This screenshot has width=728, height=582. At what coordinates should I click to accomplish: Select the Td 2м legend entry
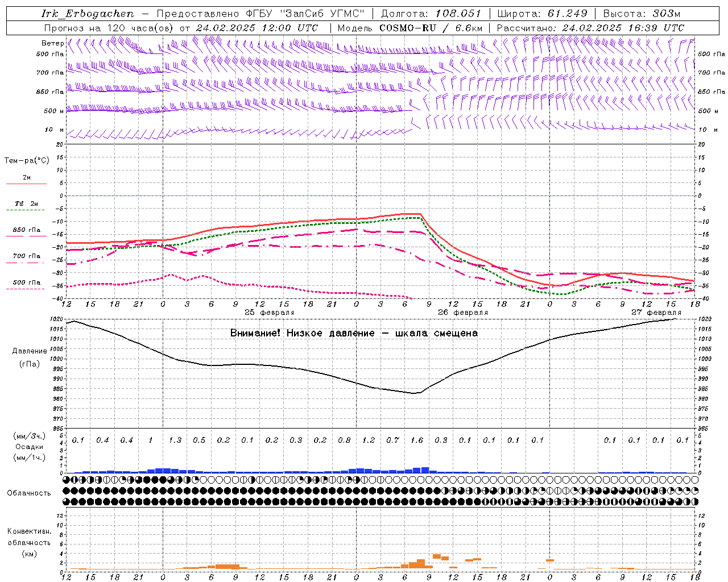(27, 203)
